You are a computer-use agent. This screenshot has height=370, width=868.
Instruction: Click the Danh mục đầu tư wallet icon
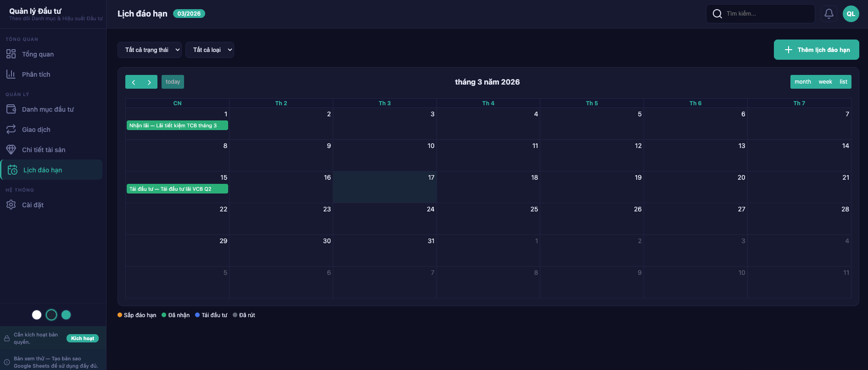(x=11, y=109)
